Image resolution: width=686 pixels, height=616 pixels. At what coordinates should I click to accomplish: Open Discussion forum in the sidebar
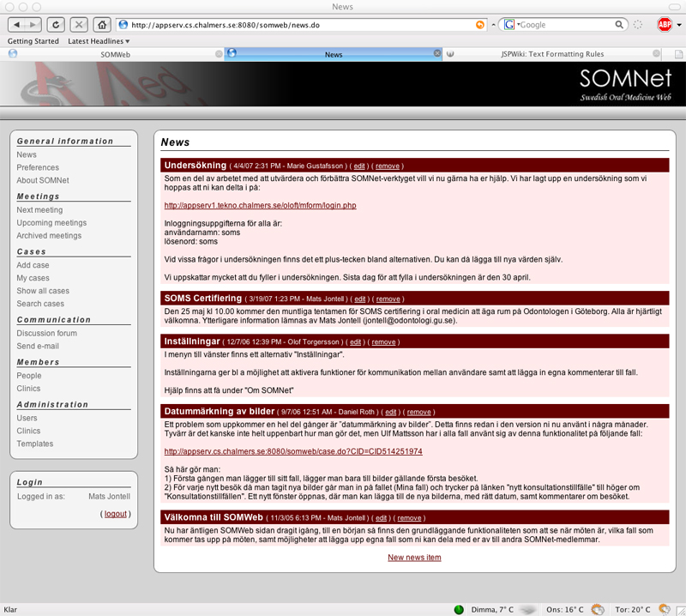point(46,333)
